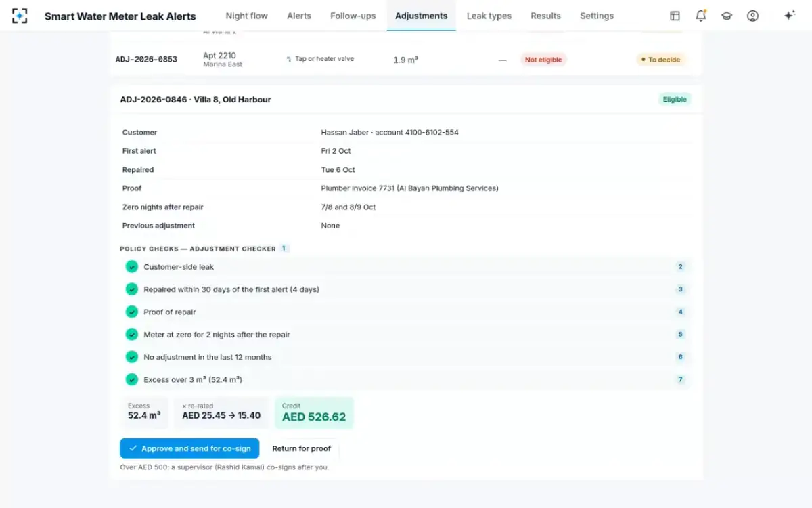Click the Excess over 3 m³ check icon
Screen dimensions: 812x508
click(x=132, y=380)
